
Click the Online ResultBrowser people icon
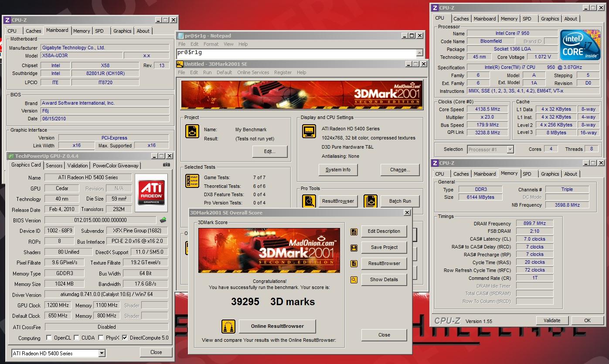point(228,327)
